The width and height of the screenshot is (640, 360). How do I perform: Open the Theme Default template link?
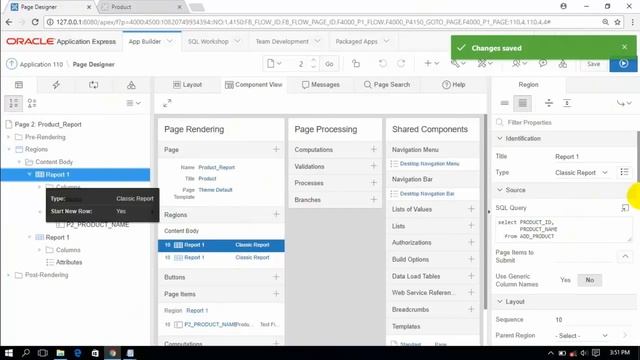pos(215,190)
